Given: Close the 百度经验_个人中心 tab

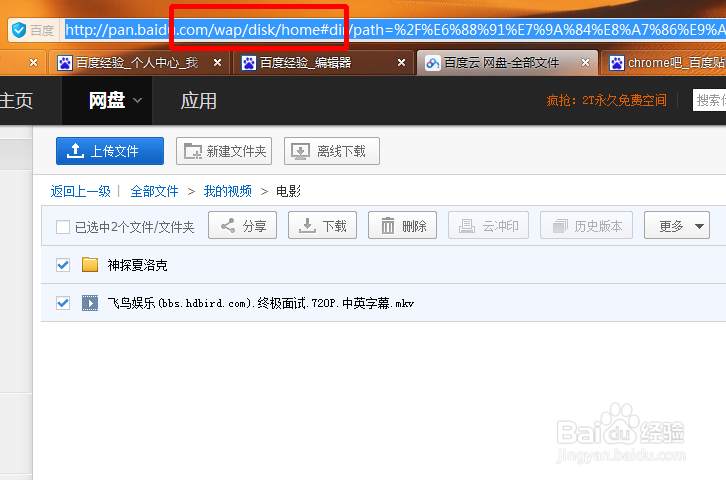Looking at the screenshot, I should [x=217, y=62].
